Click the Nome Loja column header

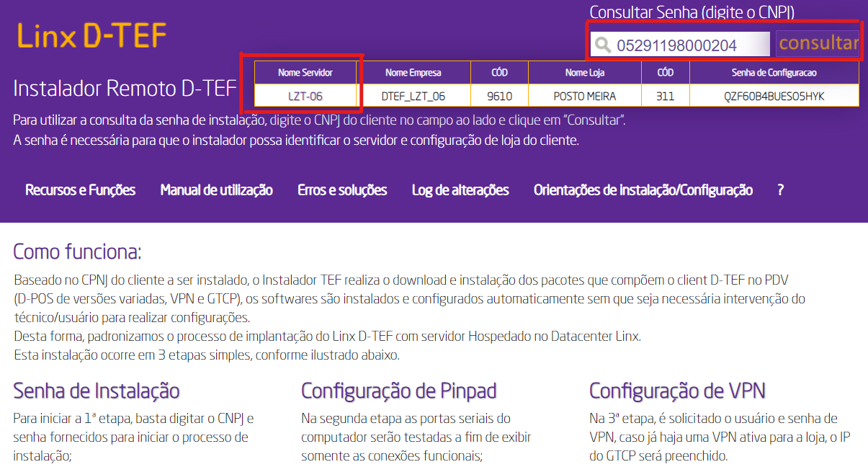point(585,73)
